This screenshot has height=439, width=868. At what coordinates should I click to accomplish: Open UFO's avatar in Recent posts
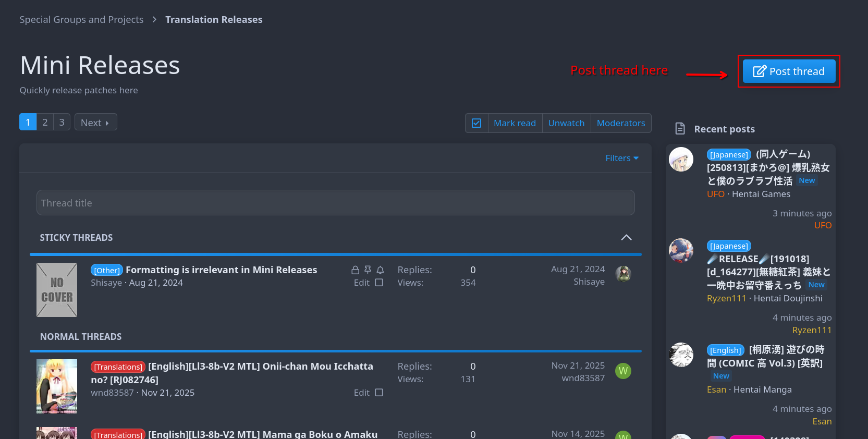pos(681,160)
